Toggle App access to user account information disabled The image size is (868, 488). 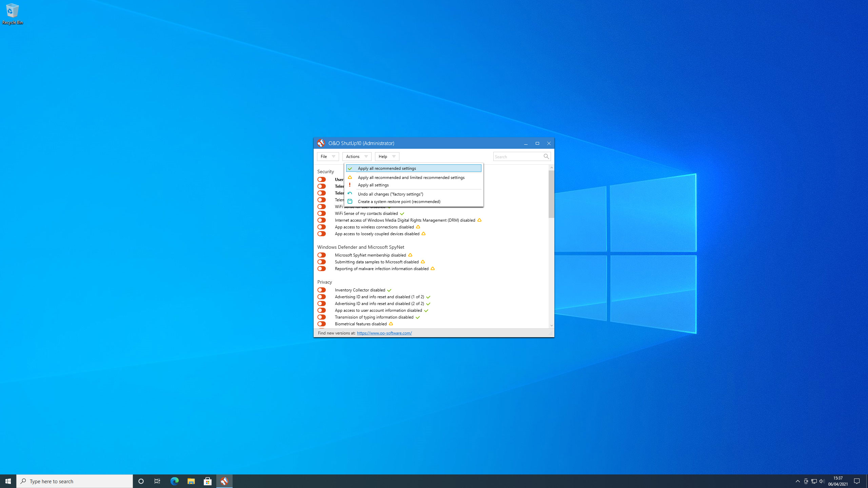[321, 310]
